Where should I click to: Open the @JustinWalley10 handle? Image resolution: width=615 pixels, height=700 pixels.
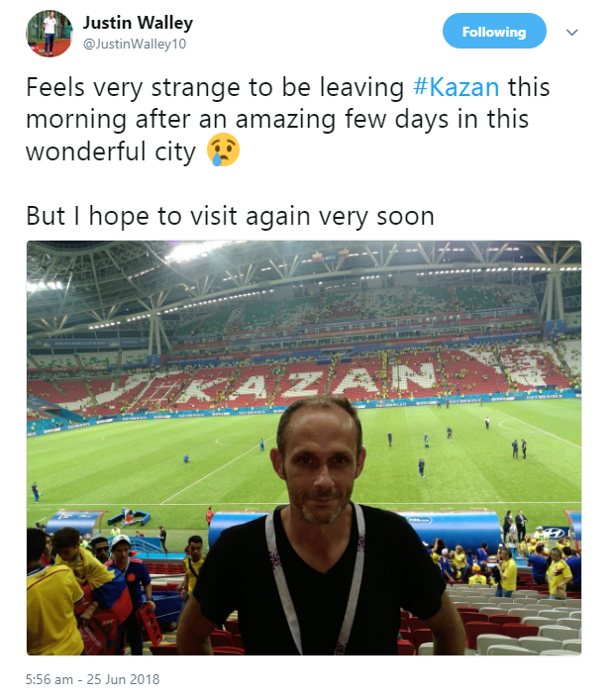click(135, 45)
